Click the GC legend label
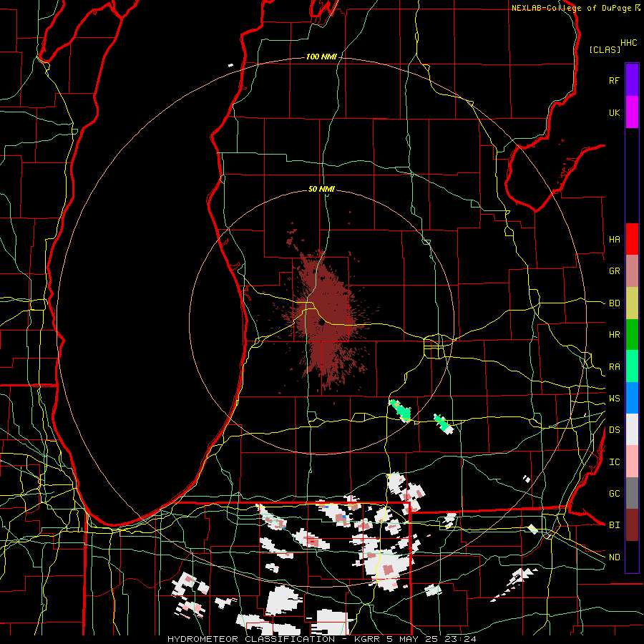The image size is (644, 644). [614, 493]
